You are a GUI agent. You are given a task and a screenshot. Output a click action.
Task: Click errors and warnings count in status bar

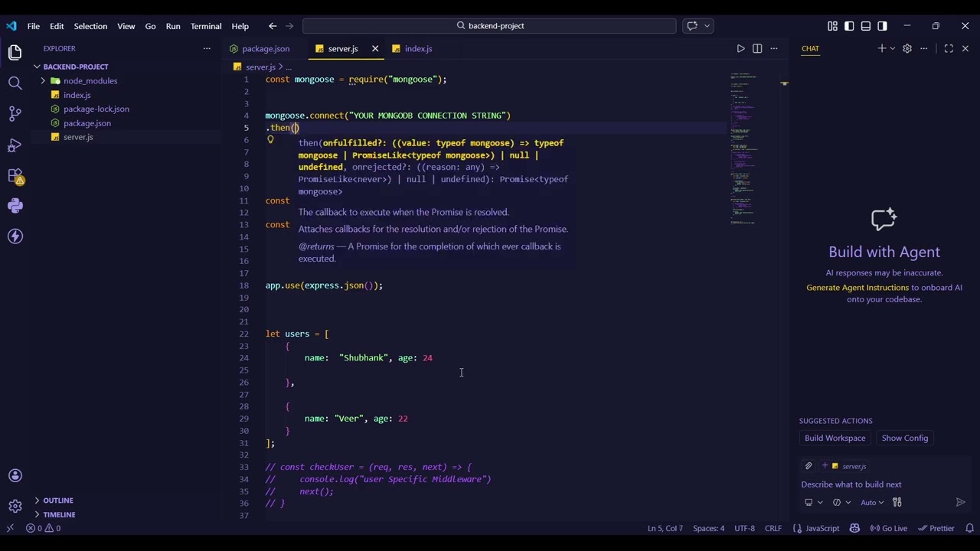[44, 528]
